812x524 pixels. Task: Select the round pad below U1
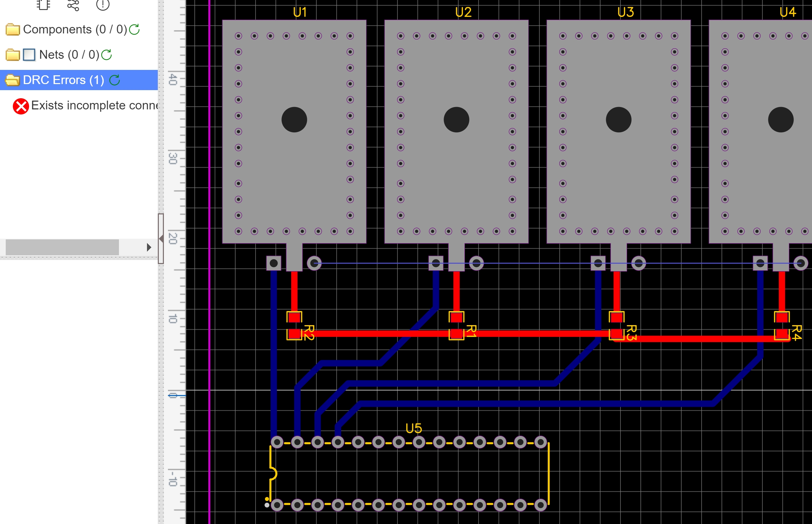(314, 263)
